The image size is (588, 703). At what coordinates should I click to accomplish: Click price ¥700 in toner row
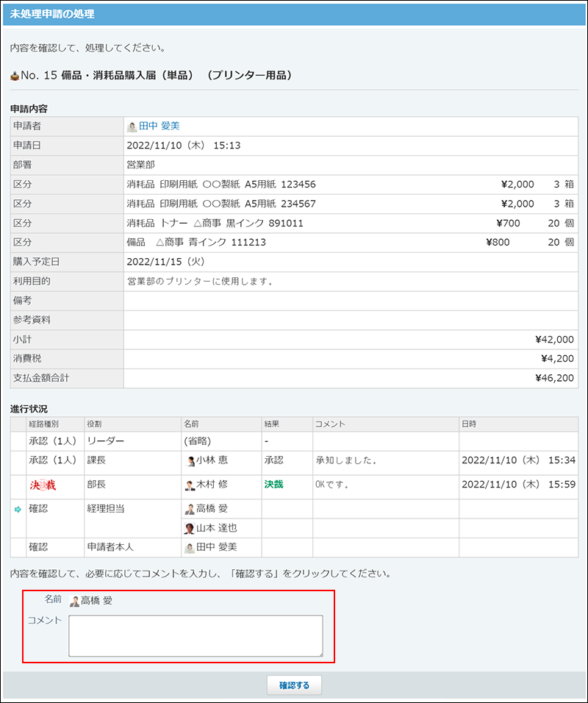(x=508, y=223)
